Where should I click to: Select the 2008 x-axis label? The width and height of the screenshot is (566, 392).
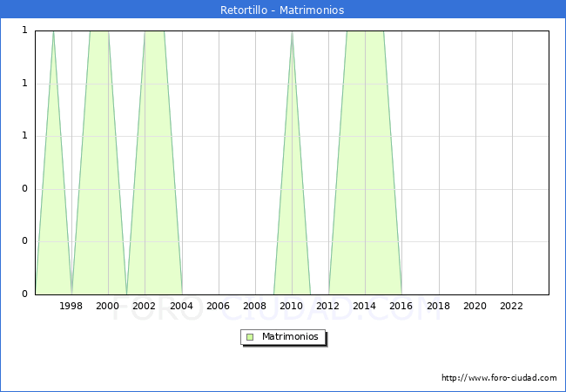(254, 306)
